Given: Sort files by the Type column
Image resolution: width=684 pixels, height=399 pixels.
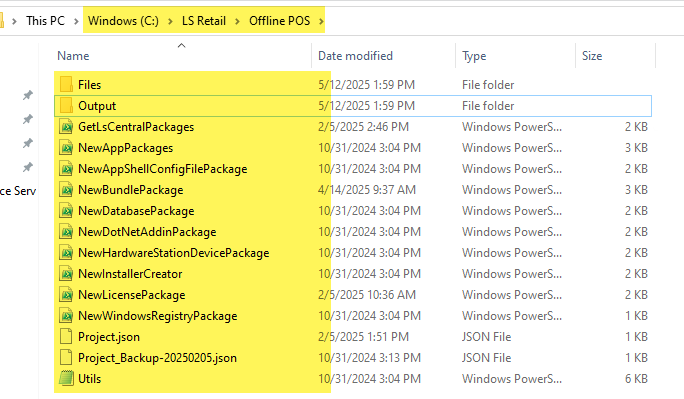Looking at the screenshot, I should coord(474,56).
